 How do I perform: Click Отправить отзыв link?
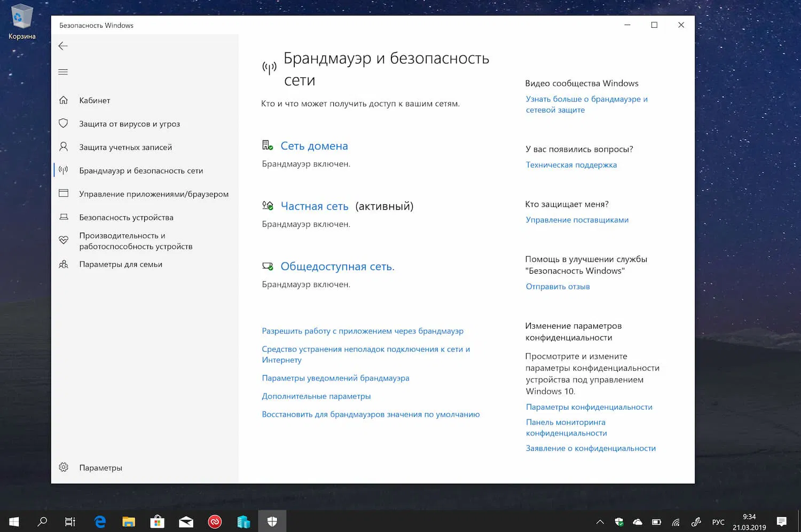click(x=557, y=286)
